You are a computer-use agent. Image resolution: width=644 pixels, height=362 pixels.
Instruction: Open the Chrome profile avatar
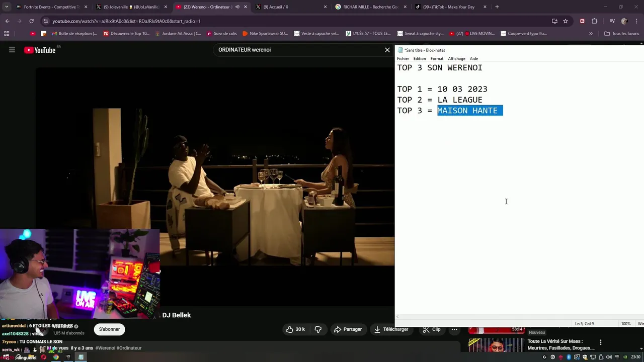[624, 21]
